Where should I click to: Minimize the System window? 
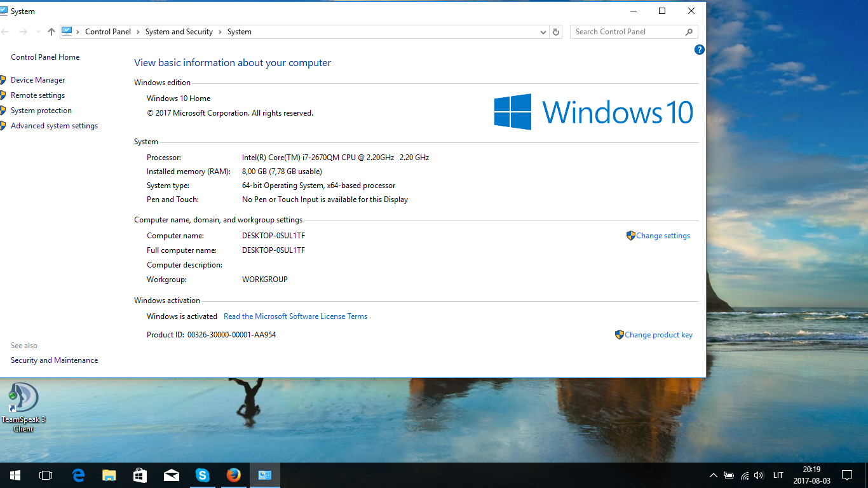point(633,11)
